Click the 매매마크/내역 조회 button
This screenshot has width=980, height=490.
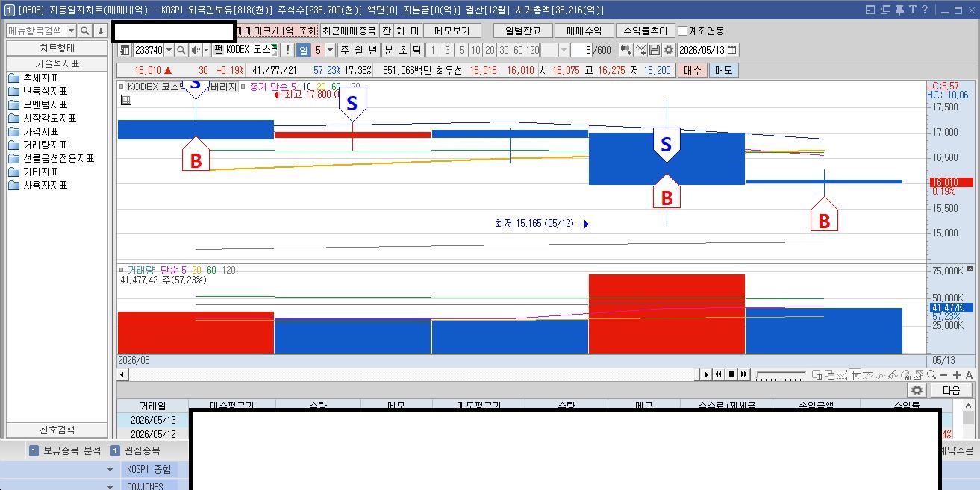(277, 31)
